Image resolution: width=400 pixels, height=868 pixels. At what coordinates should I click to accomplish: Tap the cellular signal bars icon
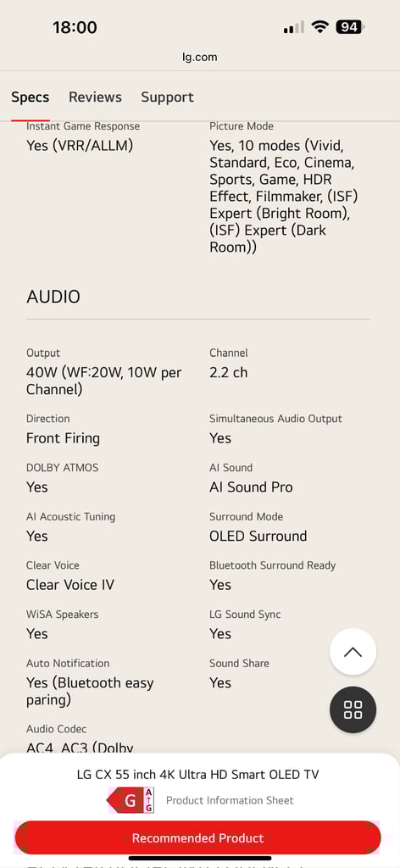click(x=294, y=27)
